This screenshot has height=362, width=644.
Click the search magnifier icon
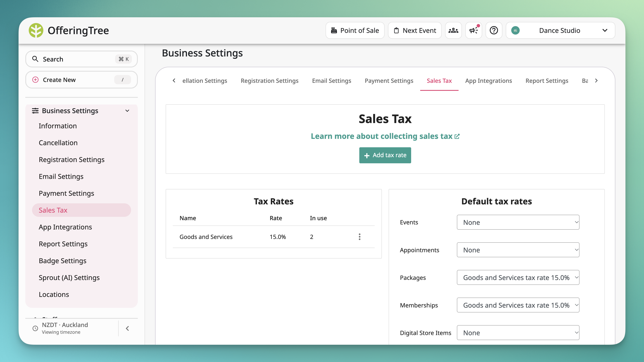point(35,59)
